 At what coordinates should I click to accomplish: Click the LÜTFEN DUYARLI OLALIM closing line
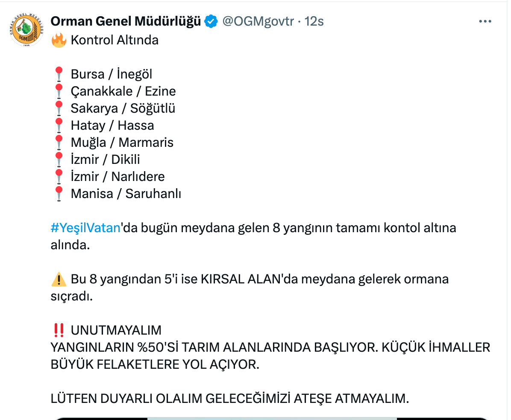[x=230, y=399]
